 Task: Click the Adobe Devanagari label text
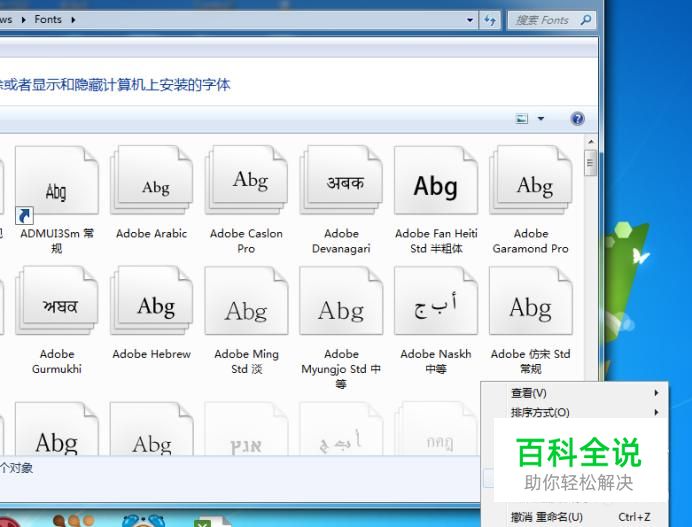(341, 241)
